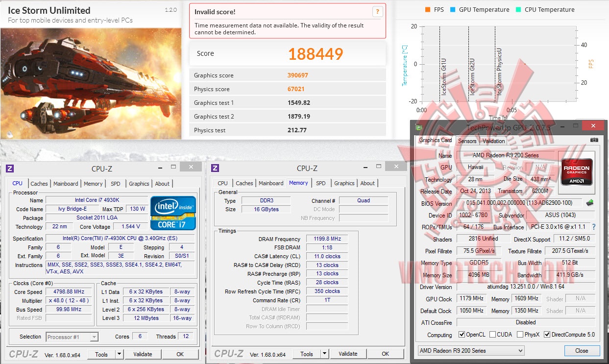This screenshot has width=609, height=364.
Task: Switch to Mainboard tab in CPU-Z CPU window
Action: (x=66, y=184)
